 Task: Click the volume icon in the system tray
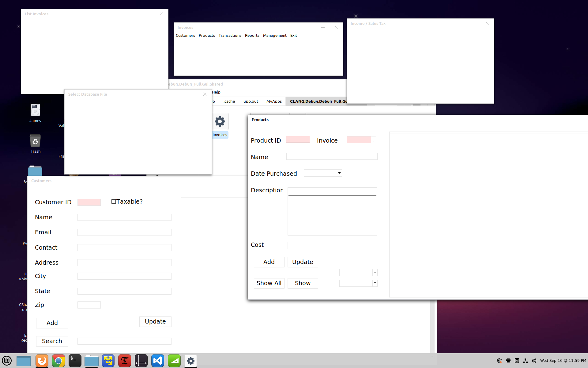[x=534, y=361]
